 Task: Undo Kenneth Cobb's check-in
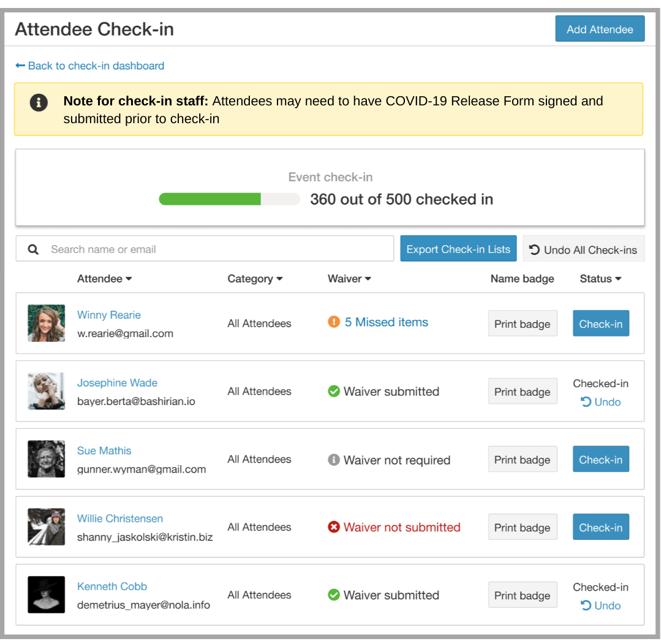tap(601, 605)
